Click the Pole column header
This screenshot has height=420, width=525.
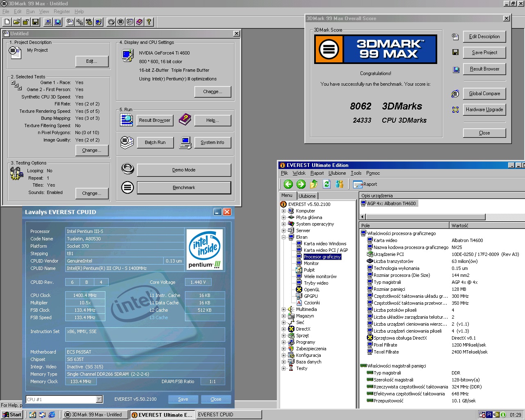[404, 226]
